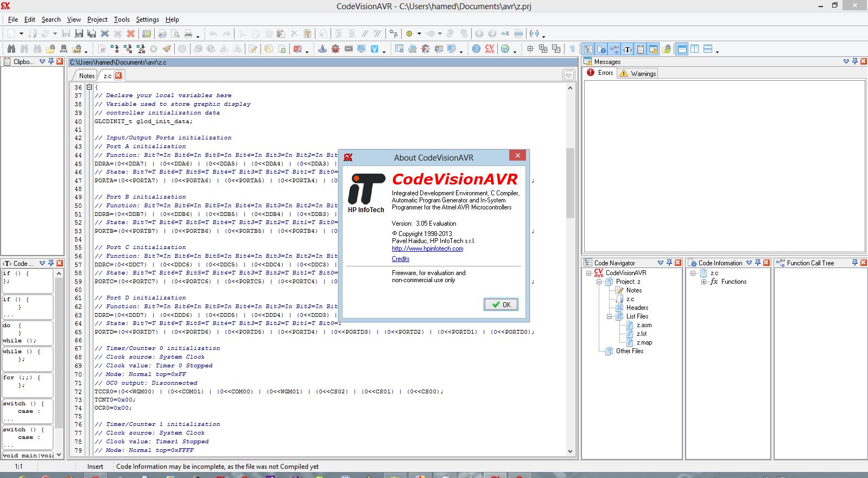This screenshot has width=868, height=478.
Task: Click the blue V toolbar icon
Action: 375,49
